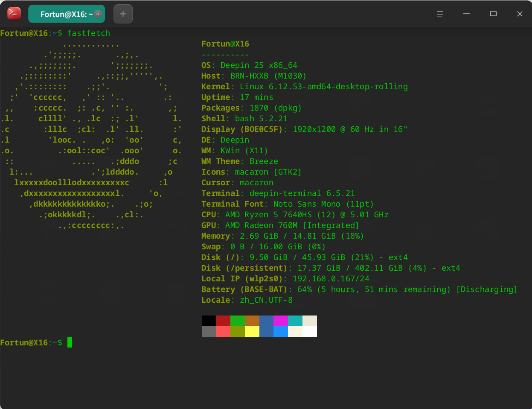The height and width of the screenshot is (409, 532).
Task: Click the 'WM: KWin (X11)' line
Action: coord(235,151)
